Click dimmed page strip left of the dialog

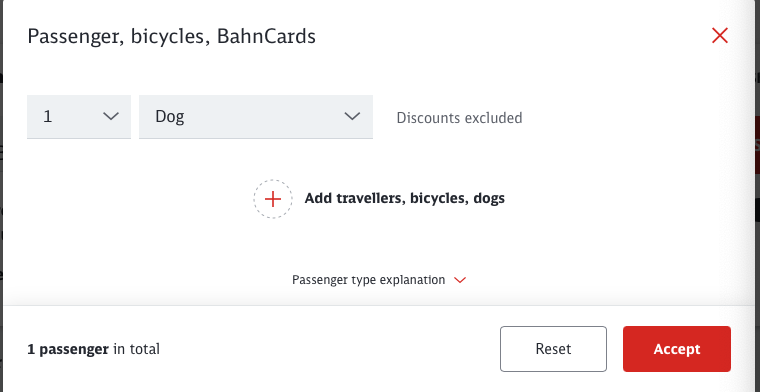coord(1,194)
